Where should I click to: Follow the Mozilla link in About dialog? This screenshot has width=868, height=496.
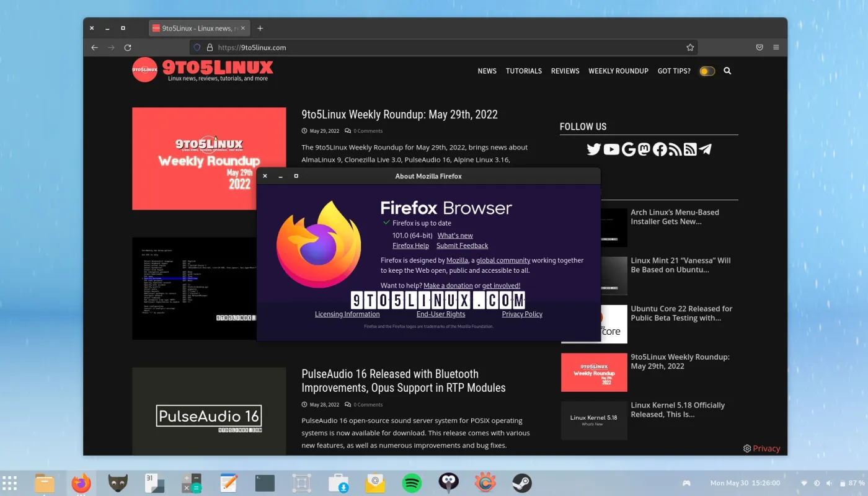[x=457, y=260]
